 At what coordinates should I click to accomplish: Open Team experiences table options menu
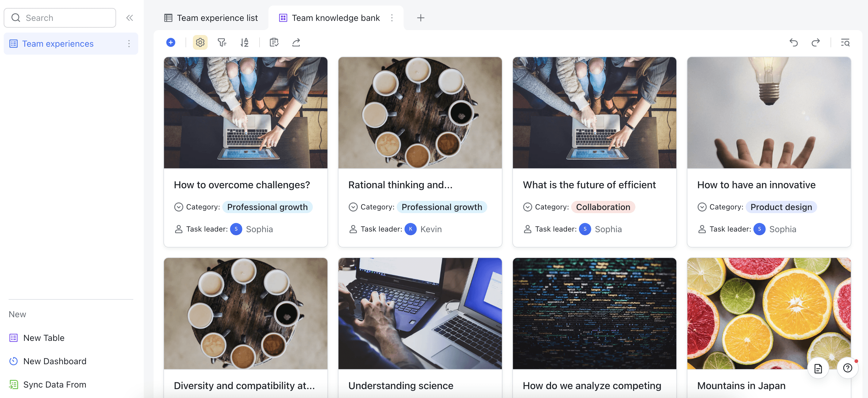coord(129,44)
